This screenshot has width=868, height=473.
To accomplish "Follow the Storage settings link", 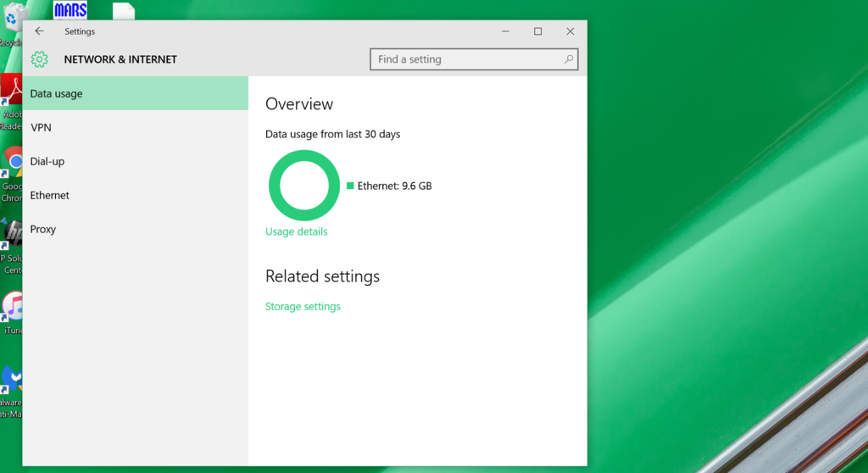I will 303,306.
